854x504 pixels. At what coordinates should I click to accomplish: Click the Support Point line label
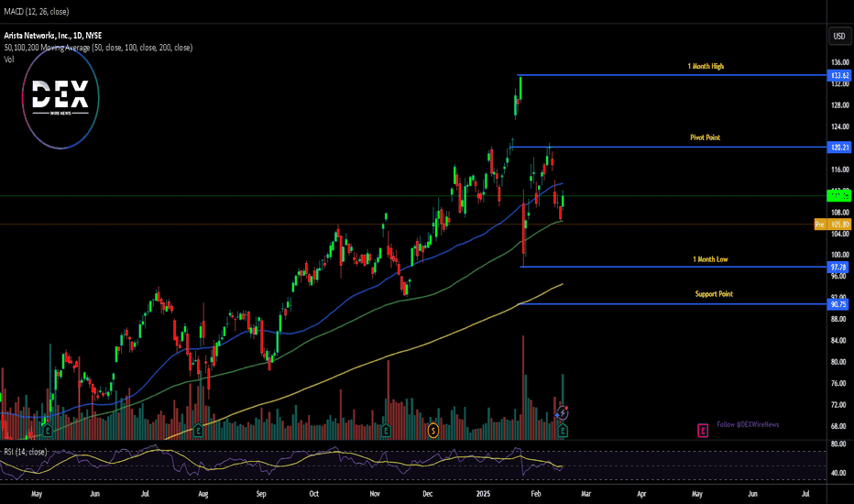[x=714, y=293]
